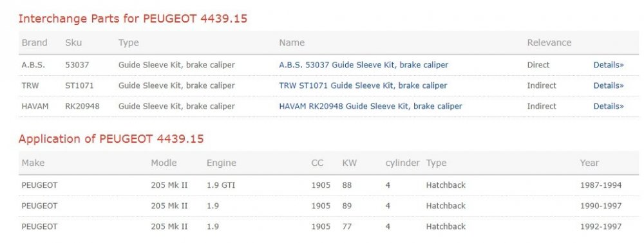
Task: Click the Engine column header
Action: click(x=222, y=163)
